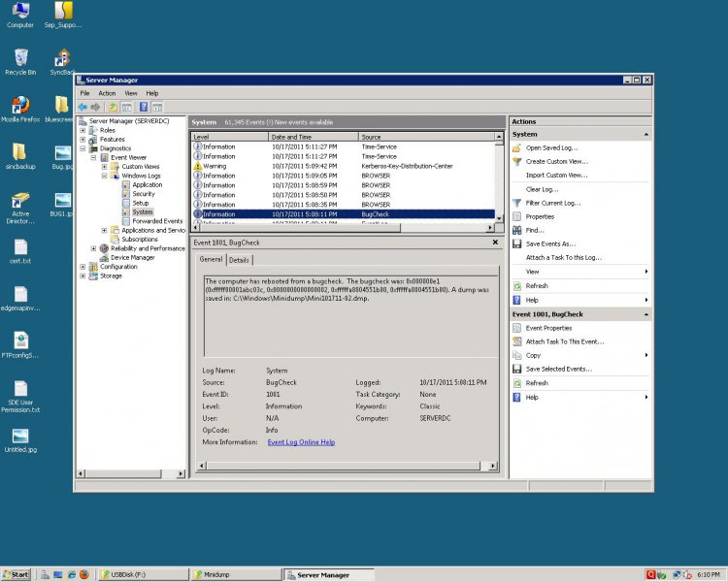Click Import Custom View action

pos(556,175)
